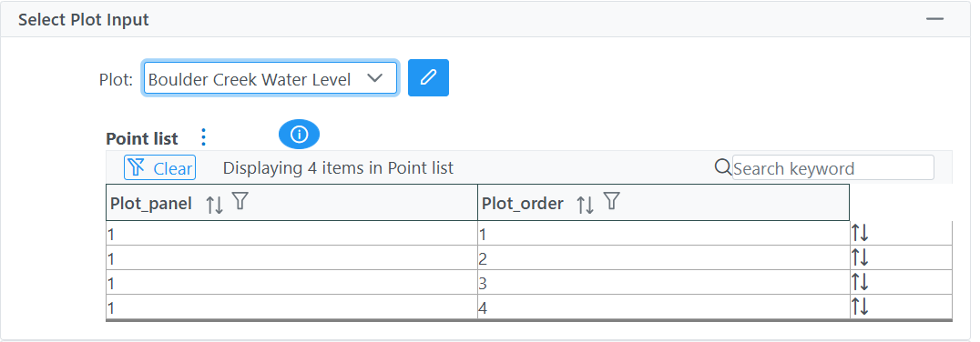Open the Point list three-dot menu
This screenshot has width=980, height=342.
tap(202, 136)
